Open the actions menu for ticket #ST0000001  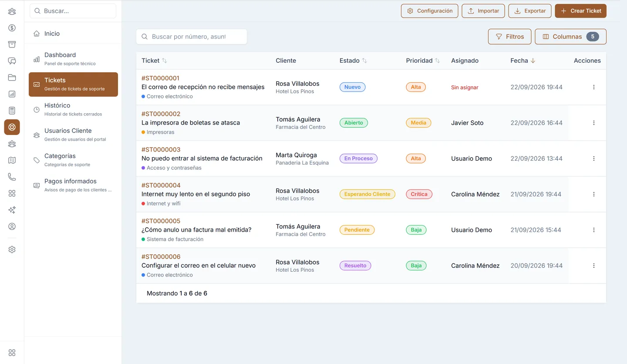[x=594, y=87]
